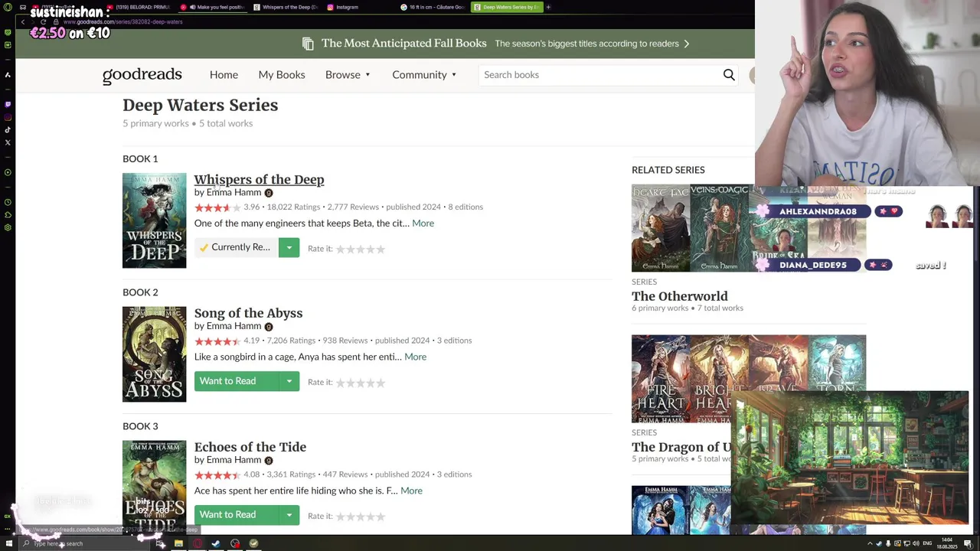Click the goodreads logo
Viewport: 980px width, 551px height.
[142, 75]
